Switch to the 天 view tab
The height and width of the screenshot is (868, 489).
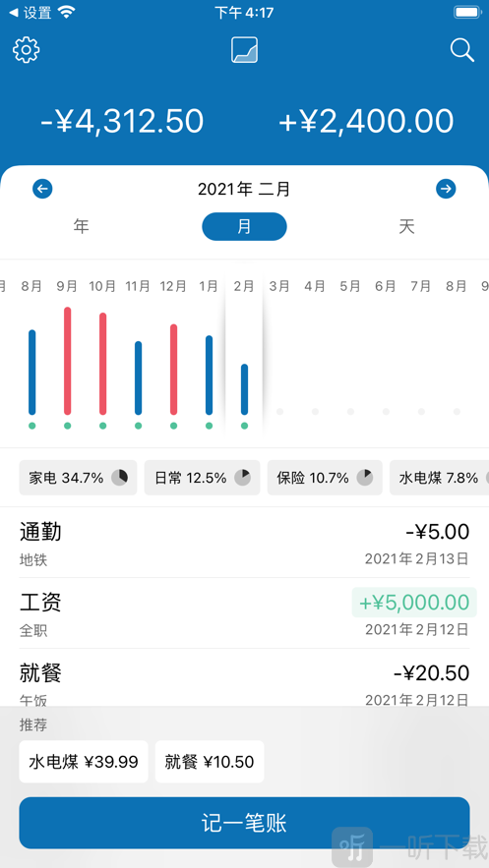click(407, 226)
